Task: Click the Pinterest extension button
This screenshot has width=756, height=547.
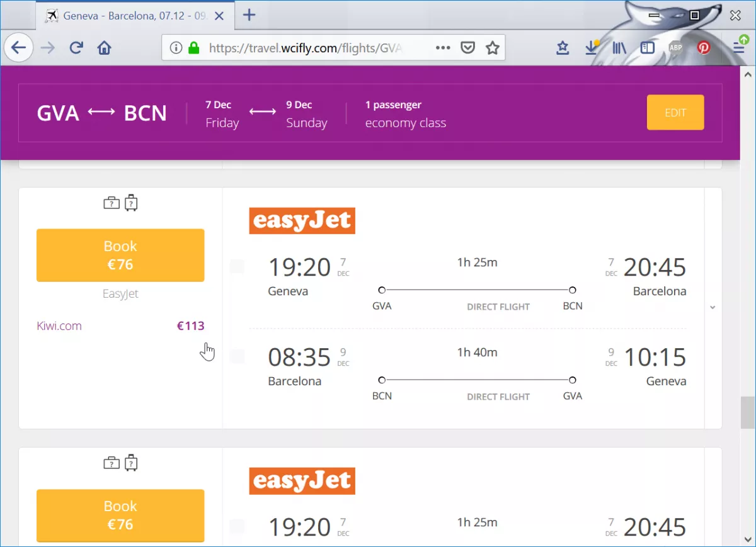Action: 704,48
